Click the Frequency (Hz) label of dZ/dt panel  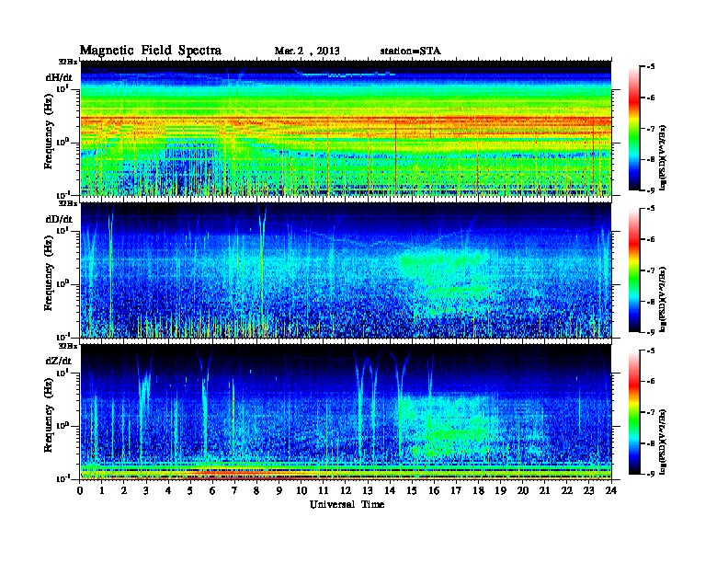(x=49, y=415)
